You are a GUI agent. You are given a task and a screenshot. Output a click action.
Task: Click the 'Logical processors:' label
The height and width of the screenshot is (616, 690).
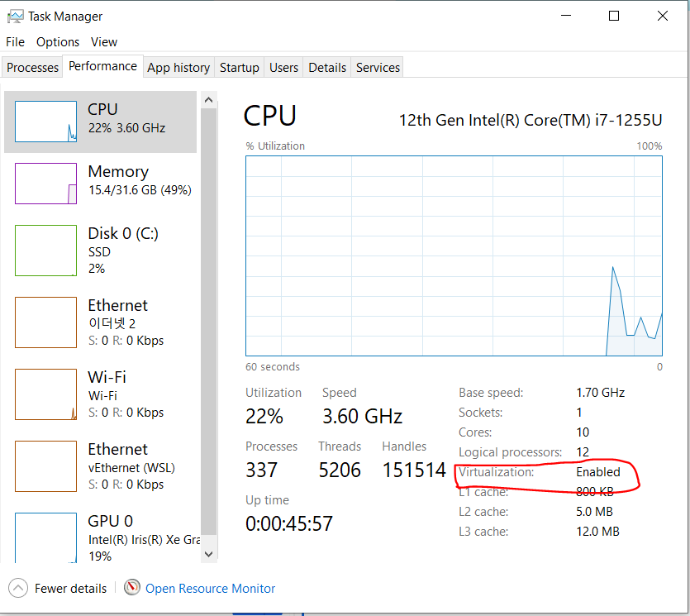[x=511, y=452]
